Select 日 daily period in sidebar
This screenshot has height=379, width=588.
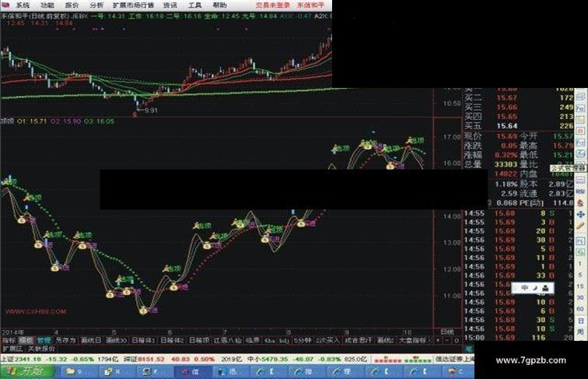click(580, 321)
